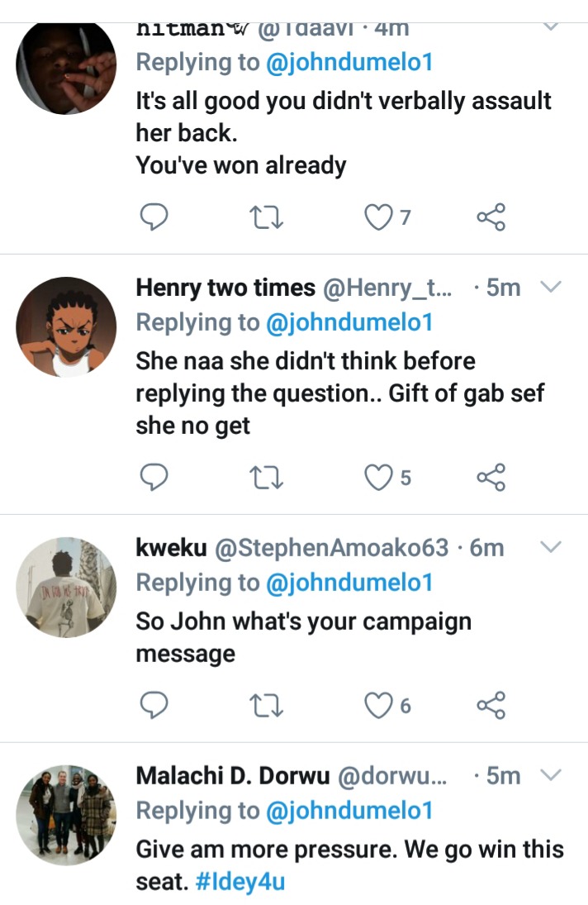Open @johndumelo1 mention in kweku's reply

point(349,583)
